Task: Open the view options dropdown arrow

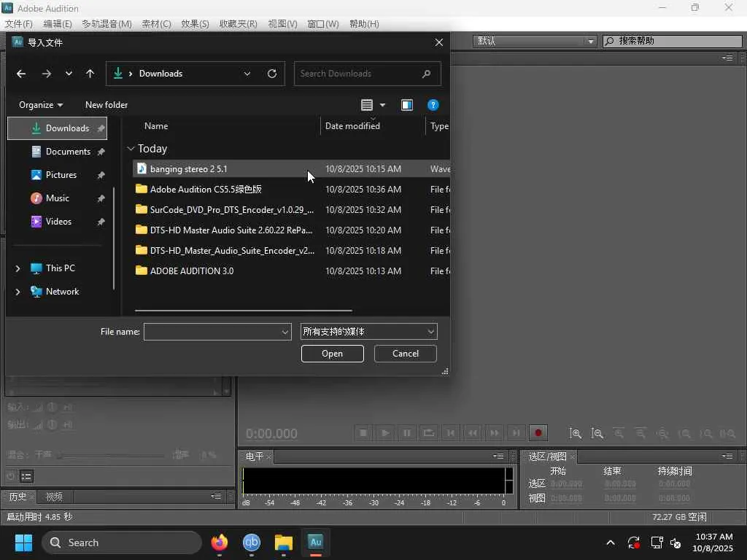Action: [382, 105]
